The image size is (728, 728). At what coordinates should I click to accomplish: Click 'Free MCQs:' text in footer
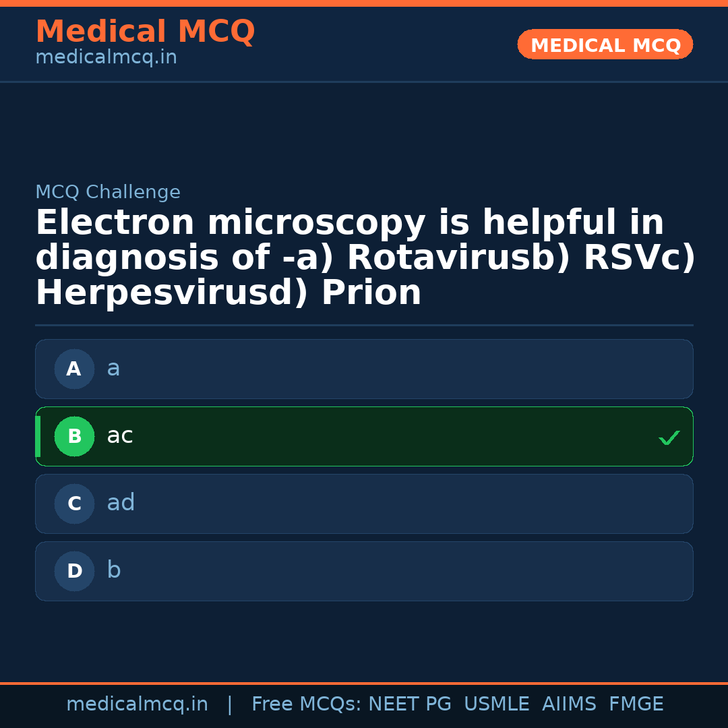[306, 704]
